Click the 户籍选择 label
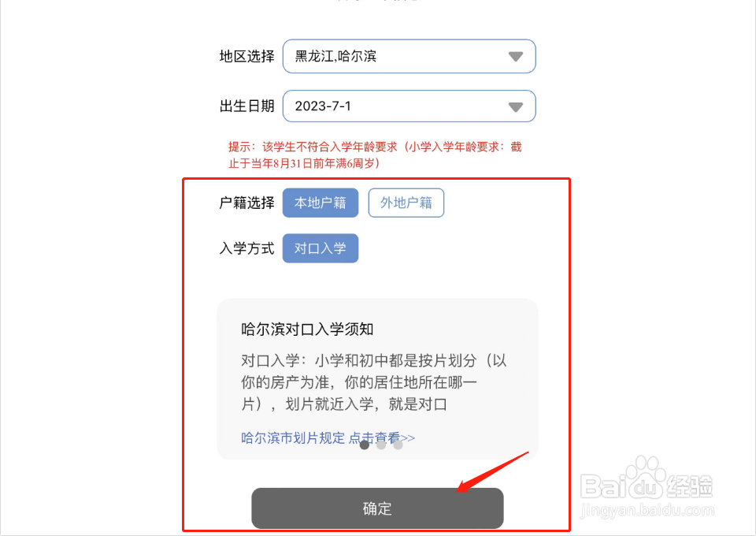The width and height of the screenshot is (756, 536). 246,203
